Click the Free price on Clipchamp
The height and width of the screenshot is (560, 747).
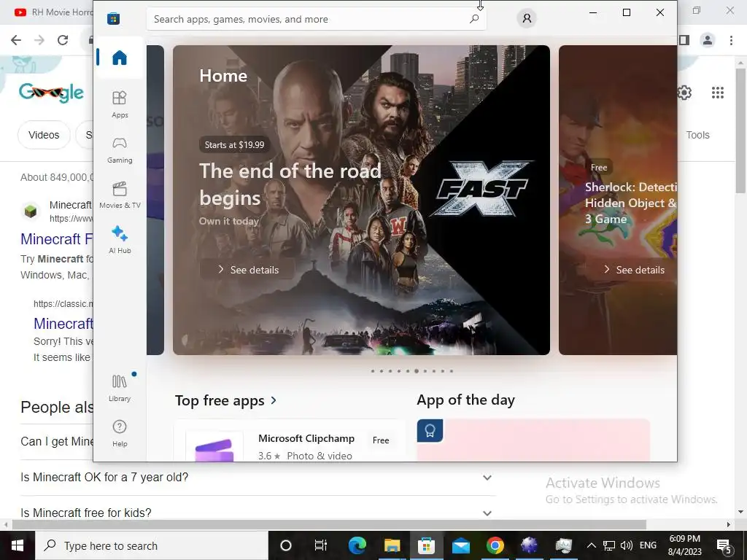coord(381,440)
